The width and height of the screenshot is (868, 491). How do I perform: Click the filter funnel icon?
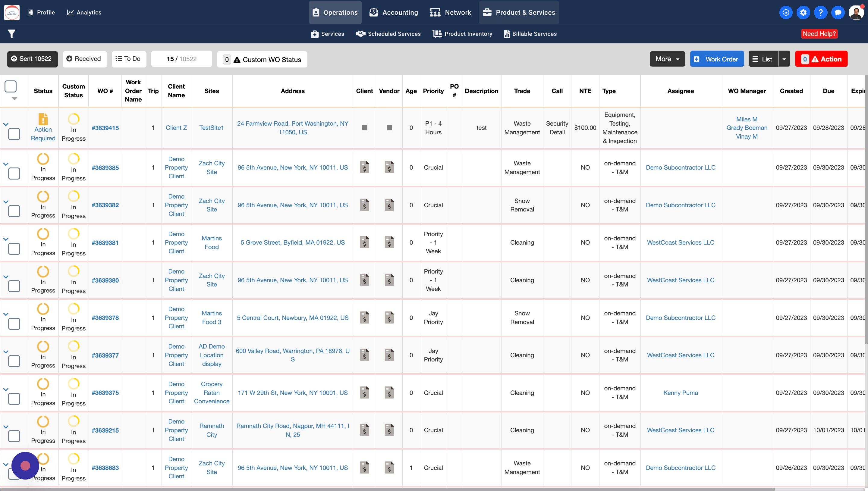click(x=11, y=34)
